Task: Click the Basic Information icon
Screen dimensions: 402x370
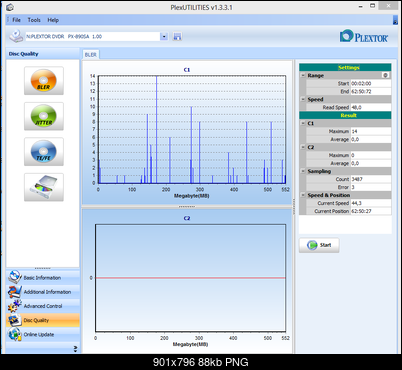Action: [15, 277]
